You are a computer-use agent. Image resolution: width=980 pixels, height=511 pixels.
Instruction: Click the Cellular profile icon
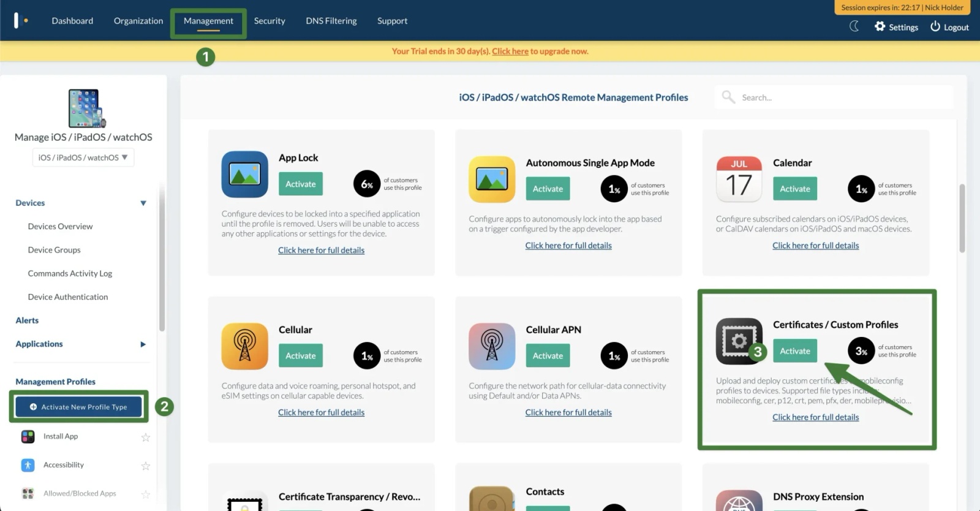(245, 346)
